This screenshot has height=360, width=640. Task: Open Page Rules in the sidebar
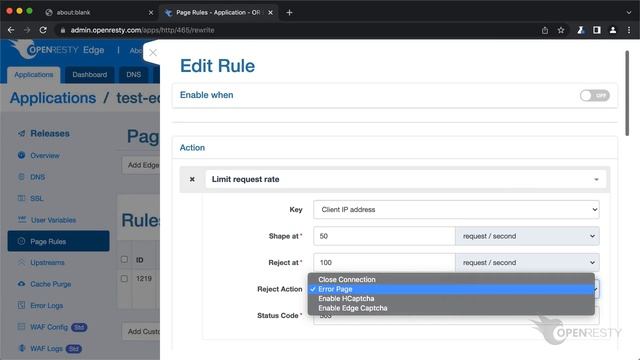(x=58, y=241)
